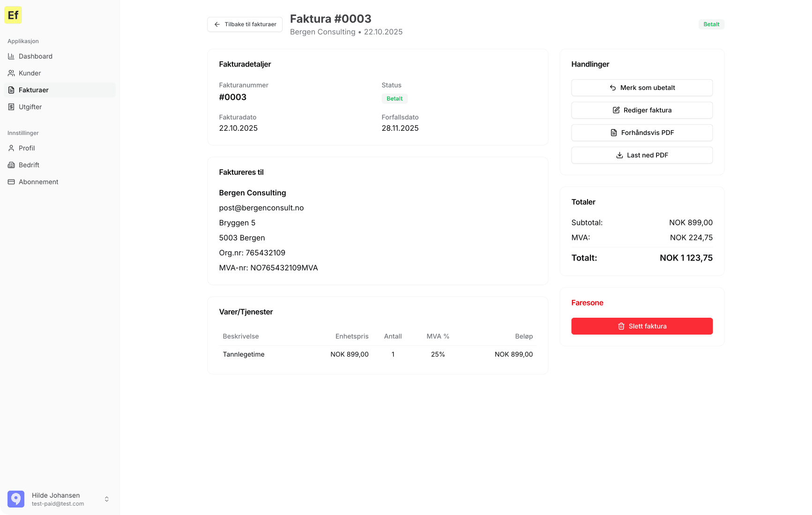Screen dimensions: 812x515
Task: Mark invoice as unpaid with Merk som ubetalt
Action: pos(642,88)
